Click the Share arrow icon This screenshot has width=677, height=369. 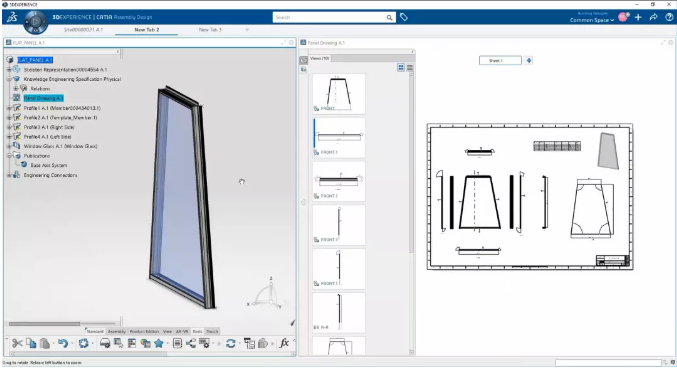tap(653, 17)
